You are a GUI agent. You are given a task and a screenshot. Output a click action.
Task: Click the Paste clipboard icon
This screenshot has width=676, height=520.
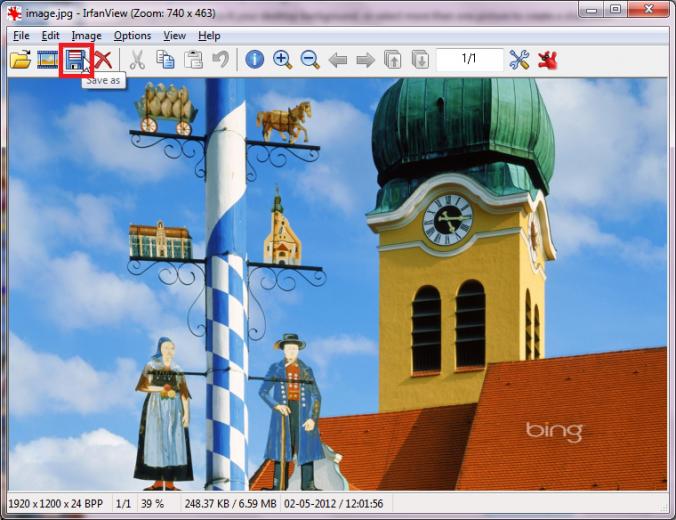(193, 60)
